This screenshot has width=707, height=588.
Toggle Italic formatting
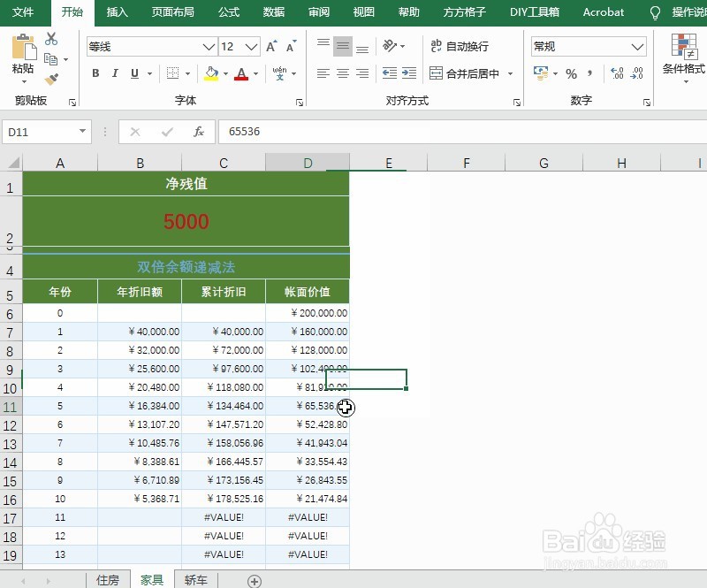[x=115, y=73]
